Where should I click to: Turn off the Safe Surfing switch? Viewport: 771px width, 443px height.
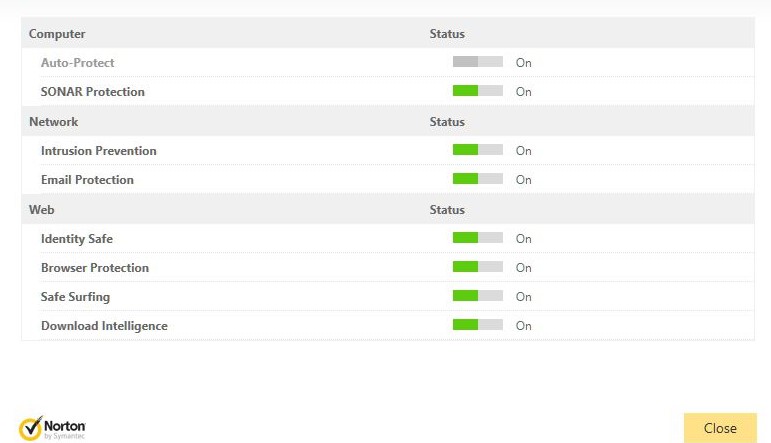pos(478,296)
